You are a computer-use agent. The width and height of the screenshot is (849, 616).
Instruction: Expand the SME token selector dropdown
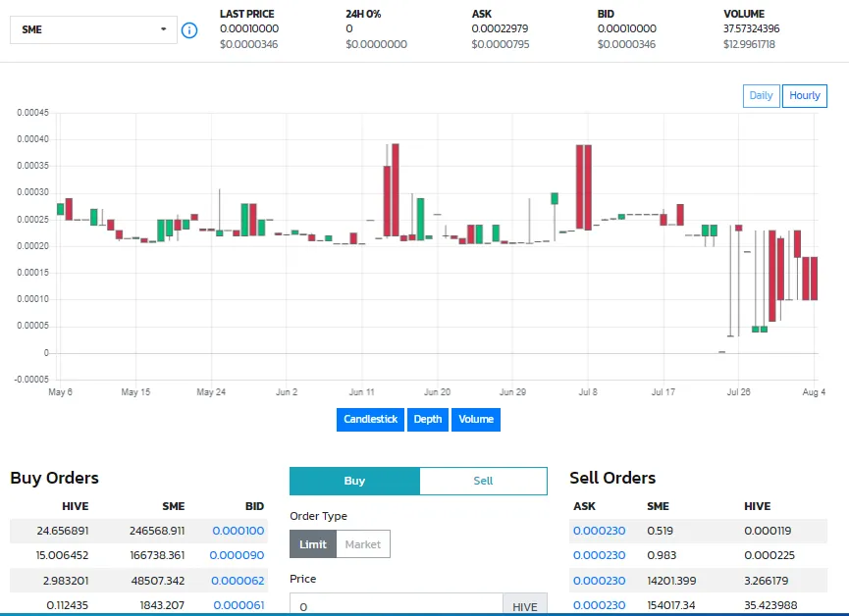pyautogui.click(x=93, y=29)
